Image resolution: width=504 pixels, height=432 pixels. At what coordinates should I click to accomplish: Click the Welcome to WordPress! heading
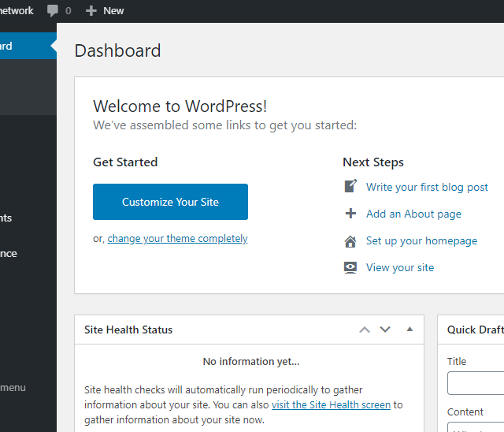point(180,106)
